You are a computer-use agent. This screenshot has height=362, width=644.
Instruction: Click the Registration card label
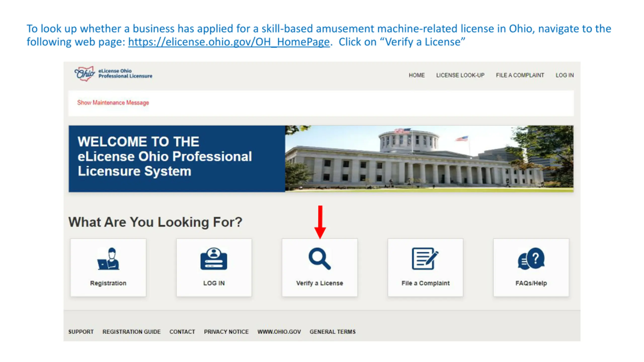[108, 283]
